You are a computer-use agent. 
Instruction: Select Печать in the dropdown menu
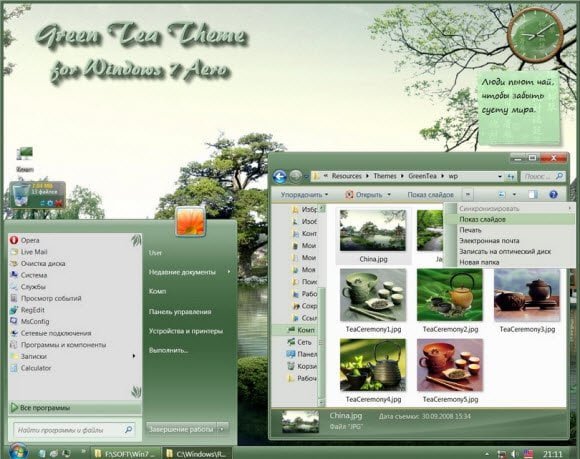click(x=470, y=230)
